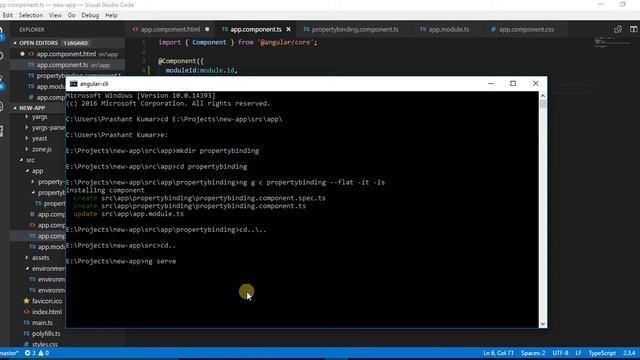
Task: Change line ending via LF
Action: (578, 353)
